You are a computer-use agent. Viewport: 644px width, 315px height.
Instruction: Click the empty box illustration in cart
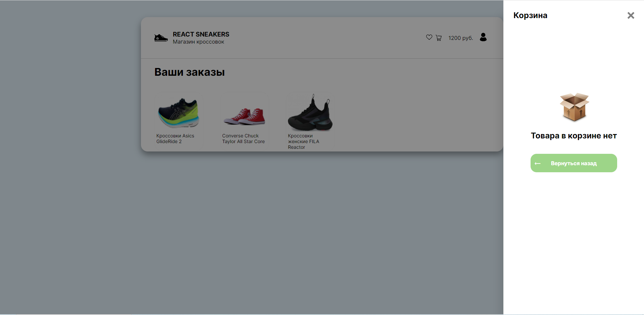(x=574, y=107)
